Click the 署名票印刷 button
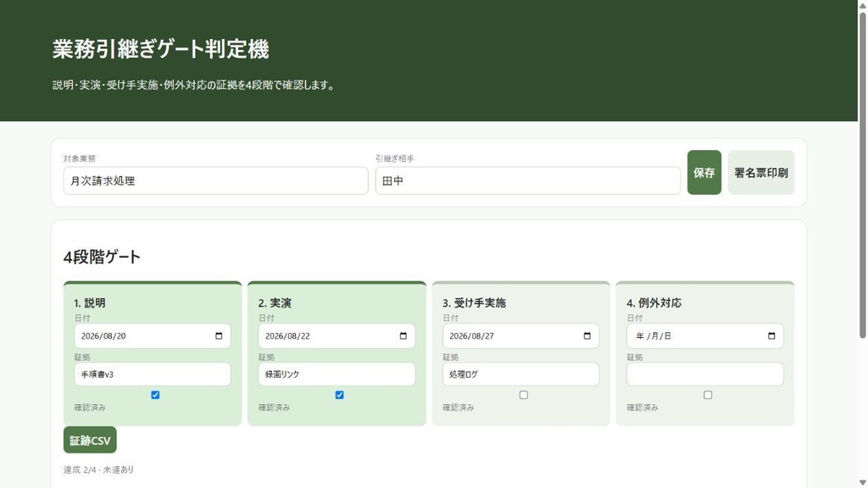The image size is (868, 488). (x=761, y=173)
